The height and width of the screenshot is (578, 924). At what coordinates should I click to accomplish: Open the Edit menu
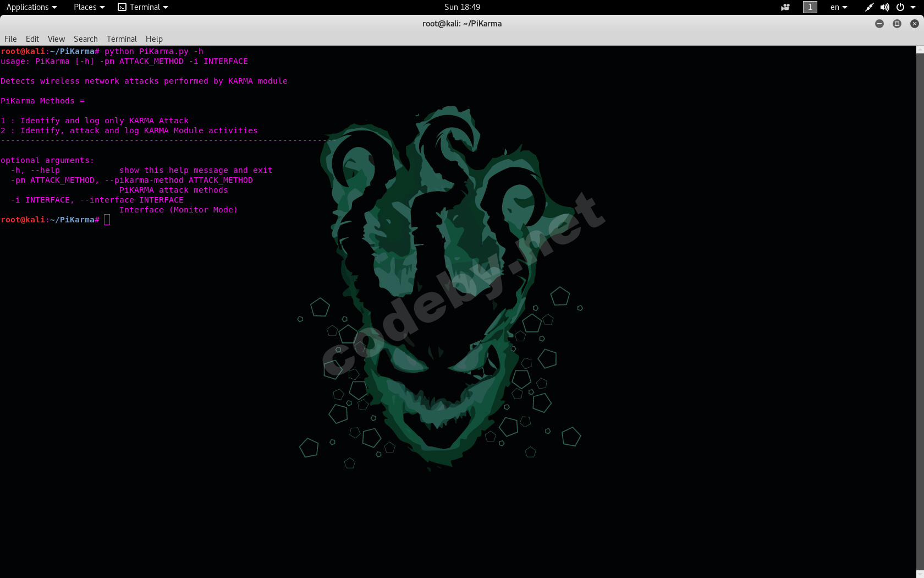tap(32, 39)
